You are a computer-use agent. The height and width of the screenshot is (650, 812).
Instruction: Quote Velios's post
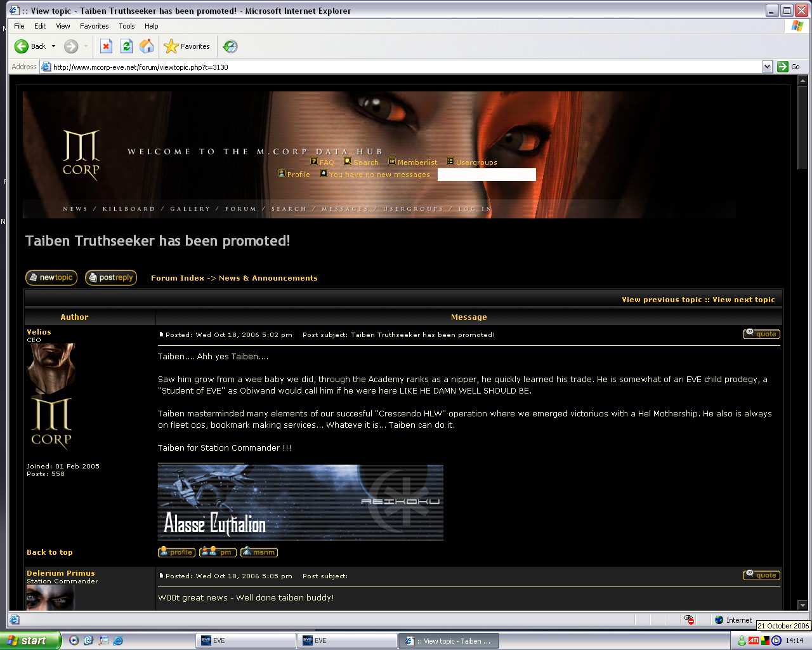tap(761, 334)
